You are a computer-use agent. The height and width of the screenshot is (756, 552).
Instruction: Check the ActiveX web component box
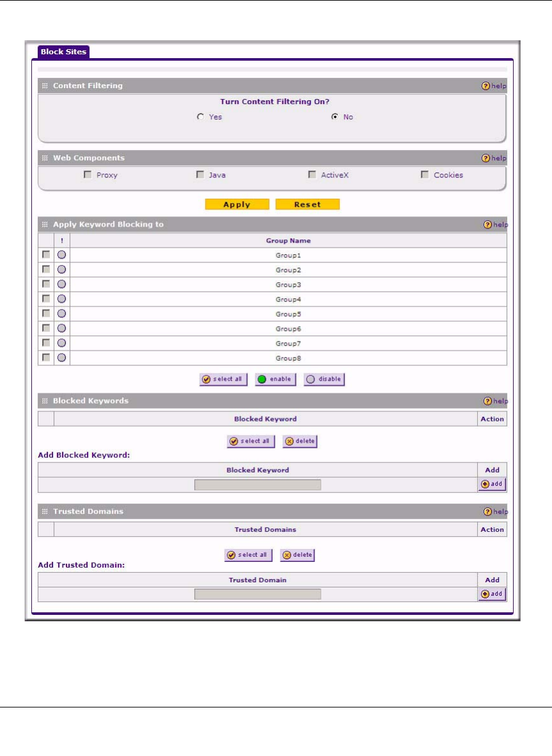[x=312, y=174]
